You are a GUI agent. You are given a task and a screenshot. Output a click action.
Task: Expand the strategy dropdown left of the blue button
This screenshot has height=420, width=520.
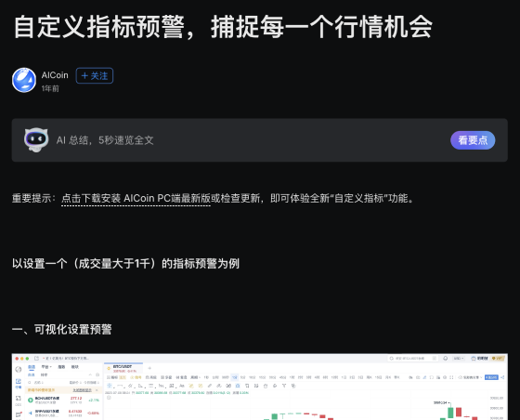coord(470,377)
